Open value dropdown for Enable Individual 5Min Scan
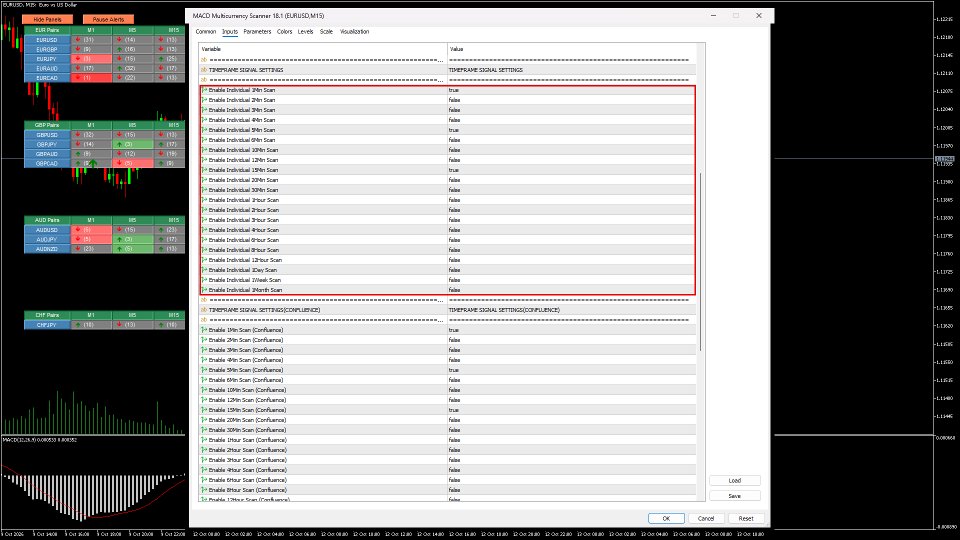 point(571,130)
